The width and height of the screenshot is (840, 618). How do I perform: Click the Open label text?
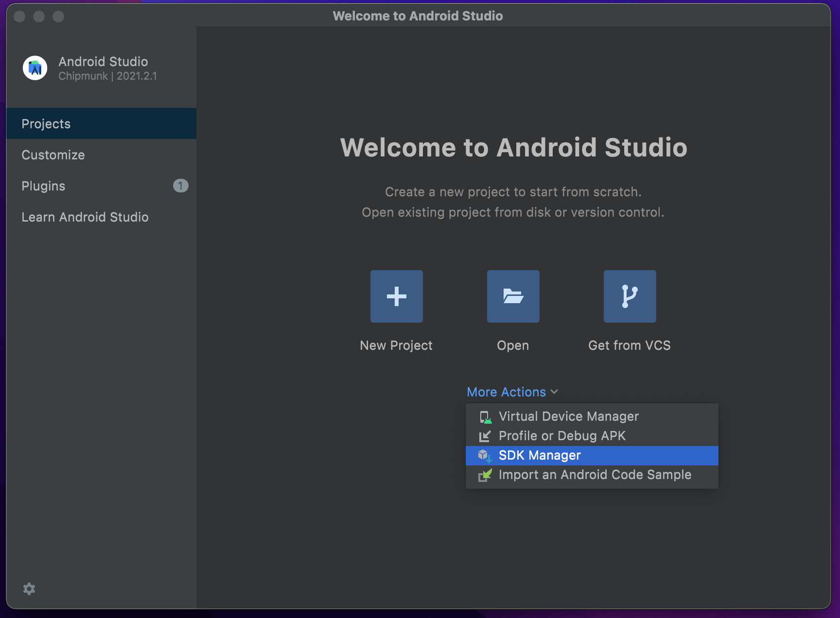click(513, 345)
